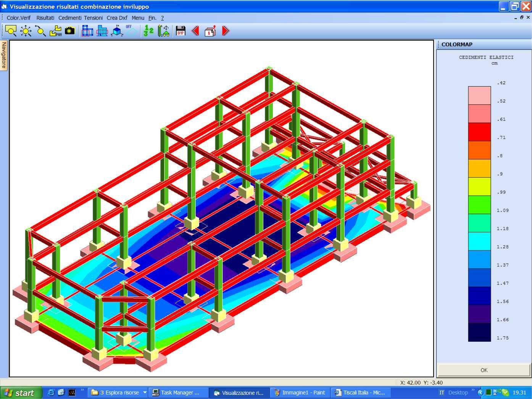The image size is (532, 399).
Task: Advance to next result with right red arrow
Action: (226, 31)
